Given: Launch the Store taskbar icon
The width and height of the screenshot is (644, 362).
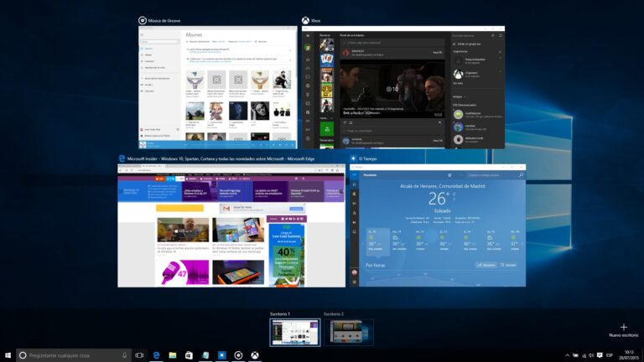Looking at the screenshot, I should pos(189,355).
